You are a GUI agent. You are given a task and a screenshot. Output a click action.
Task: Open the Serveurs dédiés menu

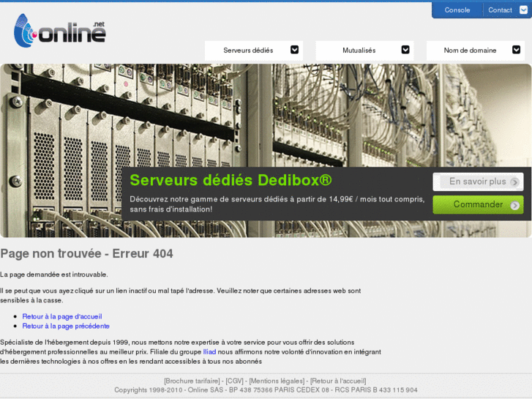pyautogui.click(x=254, y=51)
